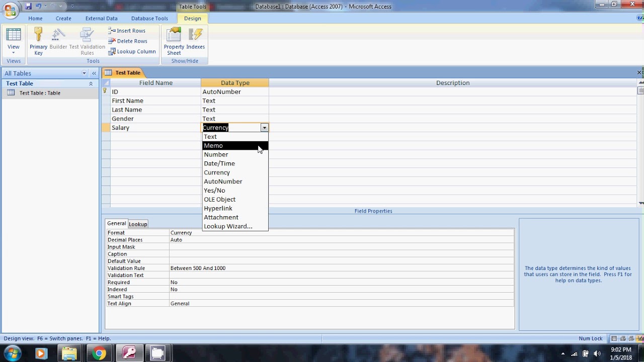The image size is (644, 362).
Task: Switch to the Home ribbon tab
Action: pos(35,19)
